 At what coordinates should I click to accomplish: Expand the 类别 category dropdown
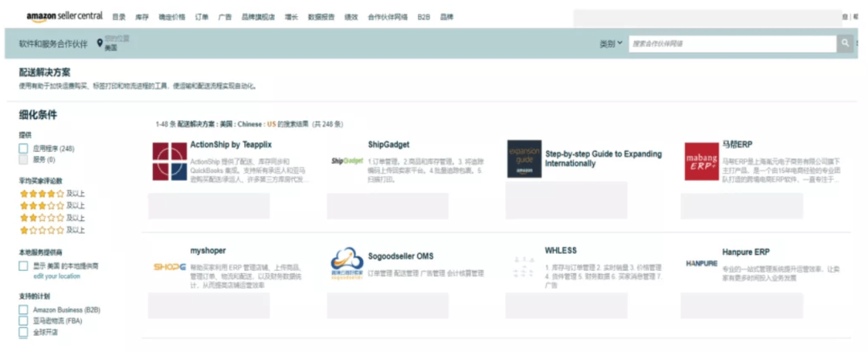point(611,43)
